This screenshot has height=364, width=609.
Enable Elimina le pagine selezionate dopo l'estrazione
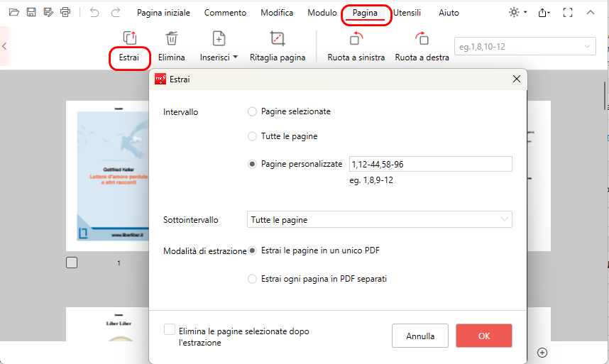170,329
